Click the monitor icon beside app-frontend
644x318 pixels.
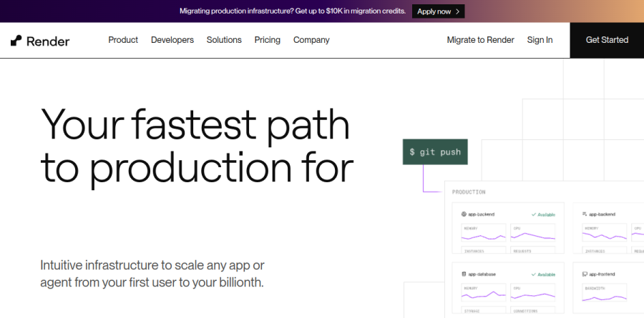coord(585,274)
